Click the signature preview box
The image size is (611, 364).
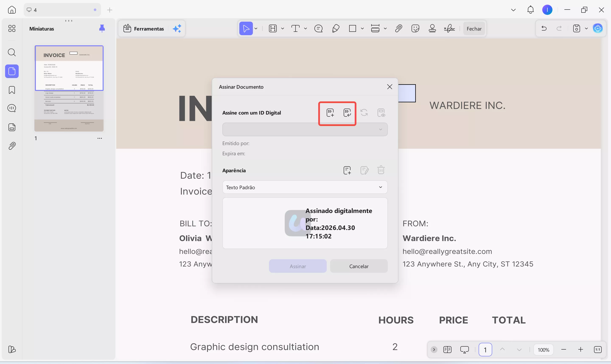[x=305, y=223]
